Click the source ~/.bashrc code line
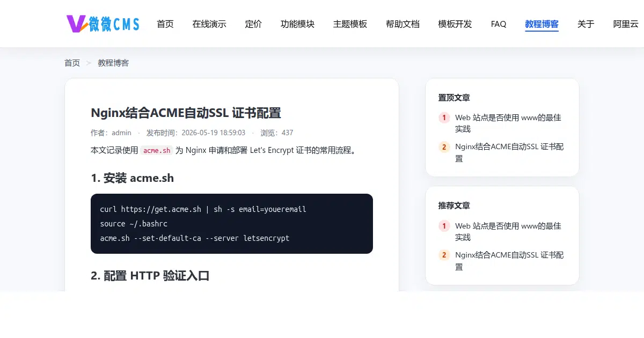 [x=134, y=224]
